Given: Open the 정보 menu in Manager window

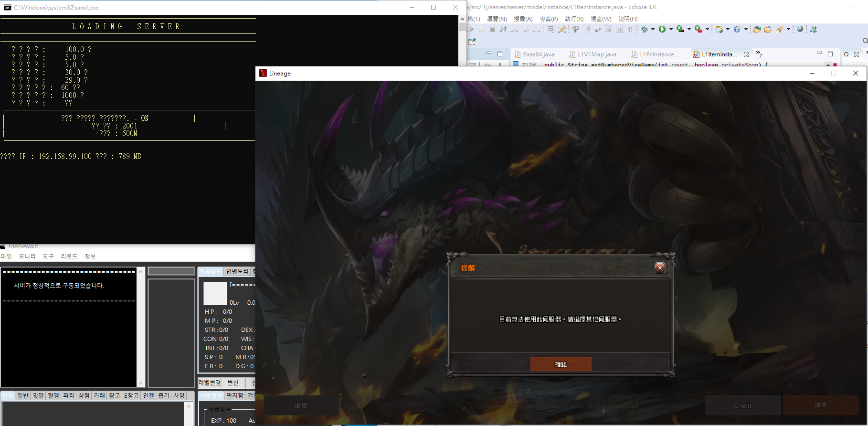Looking at the screenshot, I should pyautogui.click(x=90, y=256).
